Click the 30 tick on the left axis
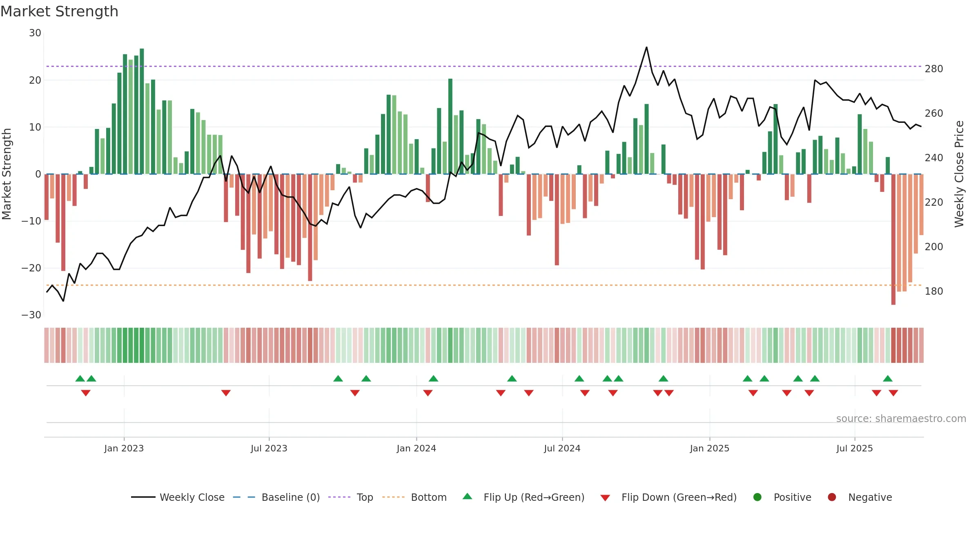This screenshot has width=980, height=551. tap(35, 33)
